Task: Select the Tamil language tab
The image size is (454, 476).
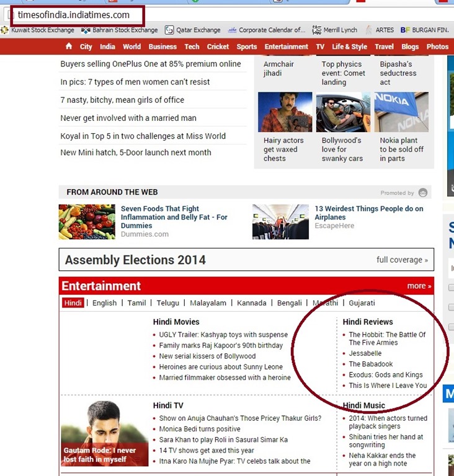Action: (x=136, y=302)
